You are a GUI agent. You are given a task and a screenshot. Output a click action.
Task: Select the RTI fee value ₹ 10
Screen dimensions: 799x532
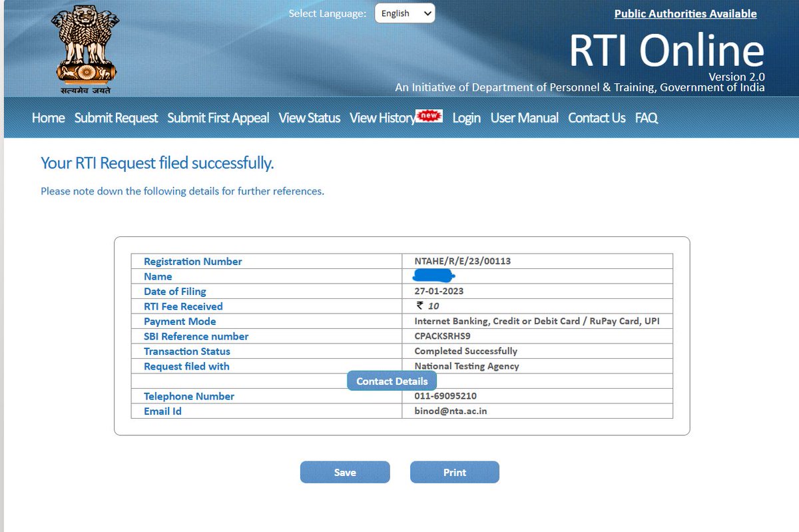(x=427, y=306)
